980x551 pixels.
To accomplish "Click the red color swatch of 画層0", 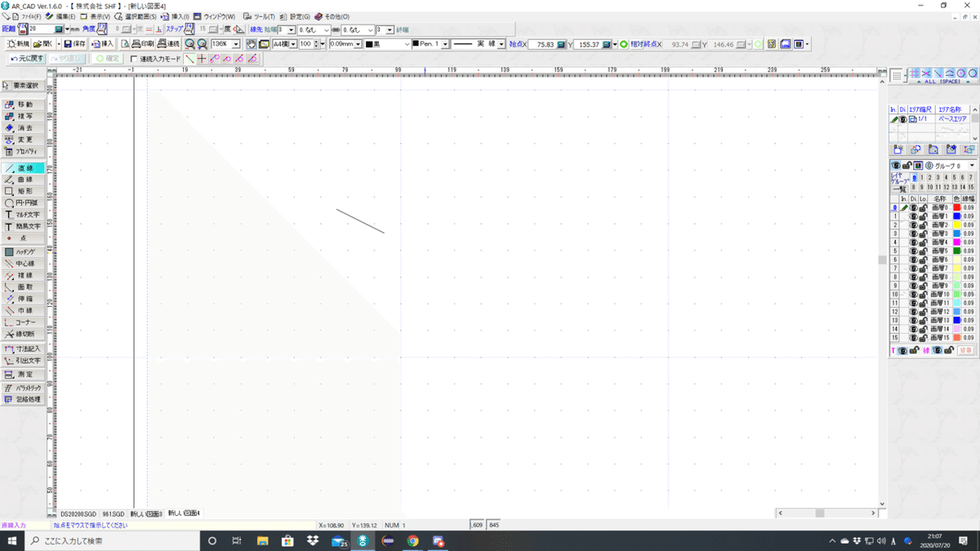I will (956, 208).
